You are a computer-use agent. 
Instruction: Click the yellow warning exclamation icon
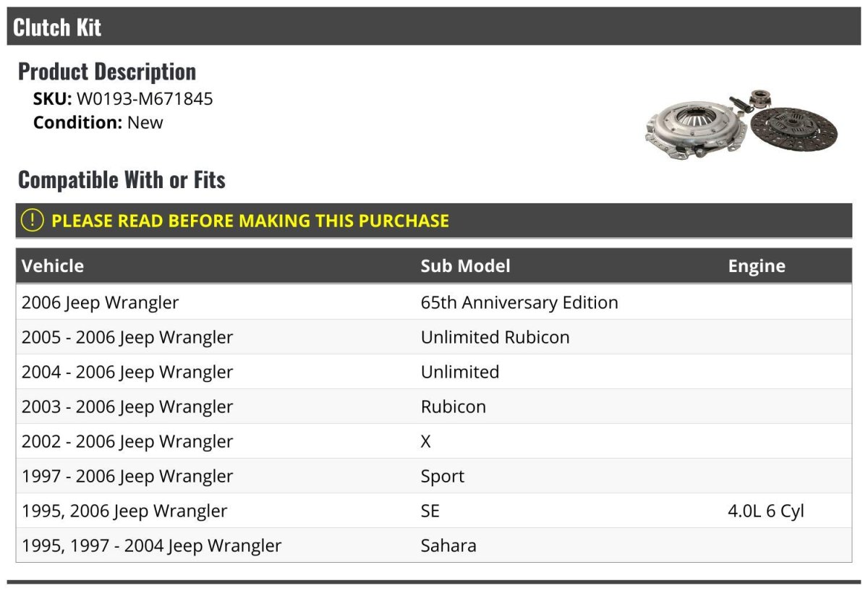click(32, 221)
